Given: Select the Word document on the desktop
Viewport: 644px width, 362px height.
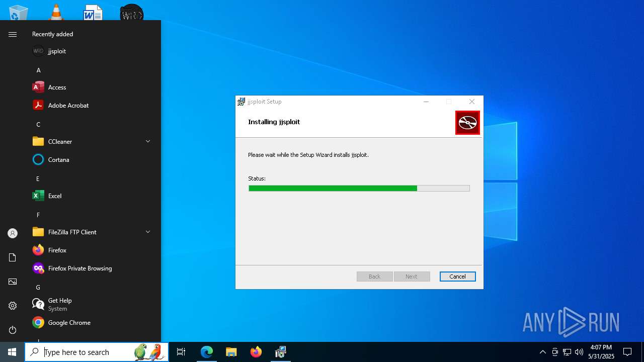Looking at the screenshot, I should [93, 12].
